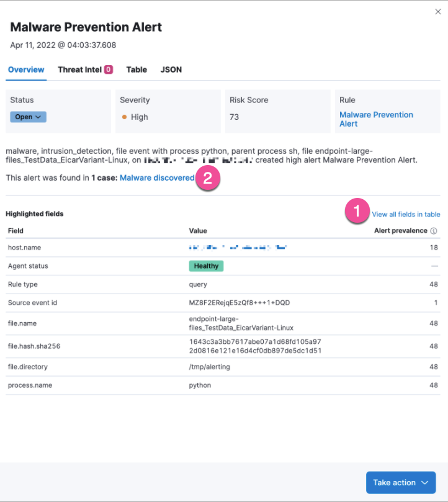Open the Table tab
This screenshot has width=448, height=502.
click(137, 69)
